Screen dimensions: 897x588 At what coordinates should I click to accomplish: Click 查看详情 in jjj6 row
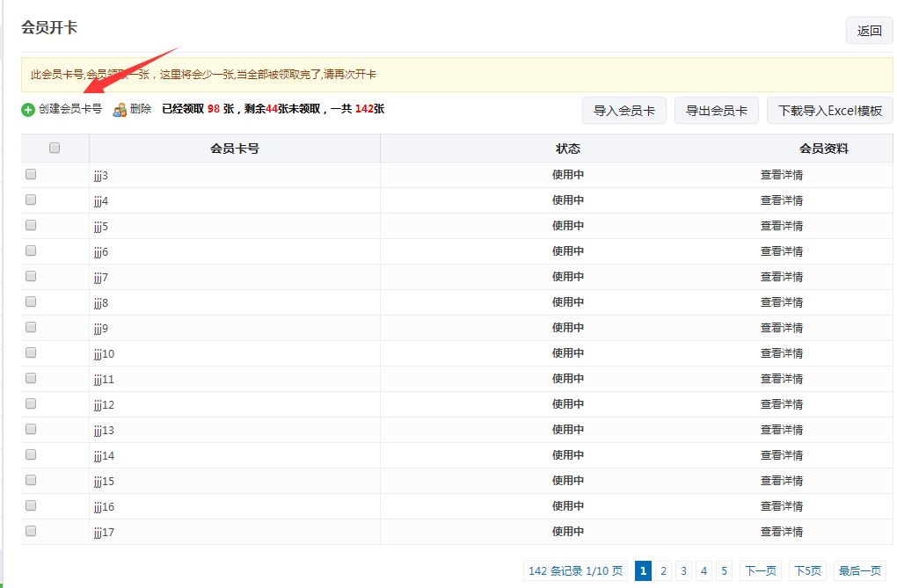[782, 251]
